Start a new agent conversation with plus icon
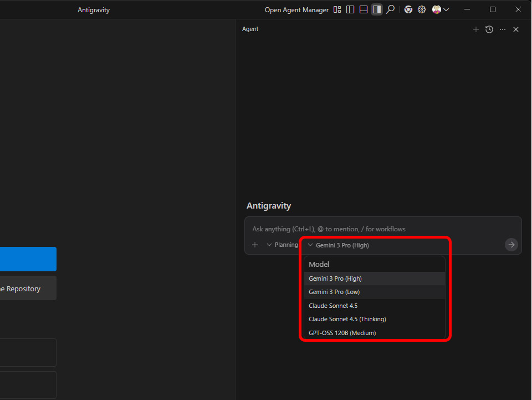Image resolution: width=532 pixels, height=400 pixels. pyautogui.click(x=475, y=29)
